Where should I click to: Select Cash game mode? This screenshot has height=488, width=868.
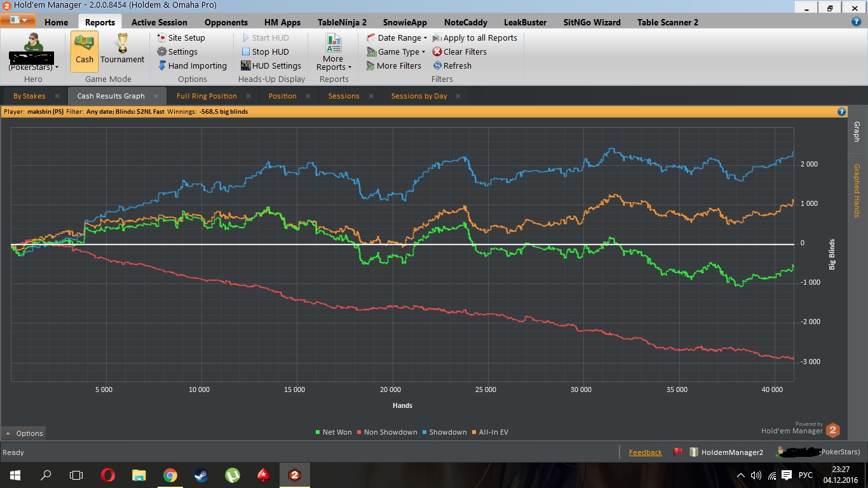coord(85,51)
